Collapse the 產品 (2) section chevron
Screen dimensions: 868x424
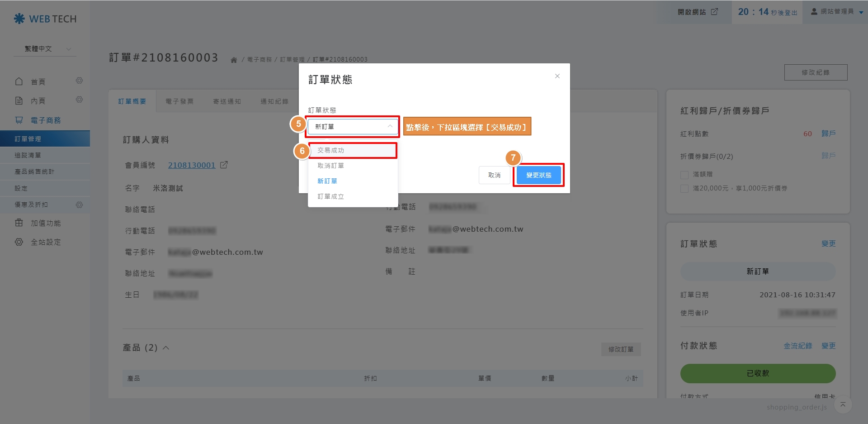pyautogui.click(x=166, y=348)
